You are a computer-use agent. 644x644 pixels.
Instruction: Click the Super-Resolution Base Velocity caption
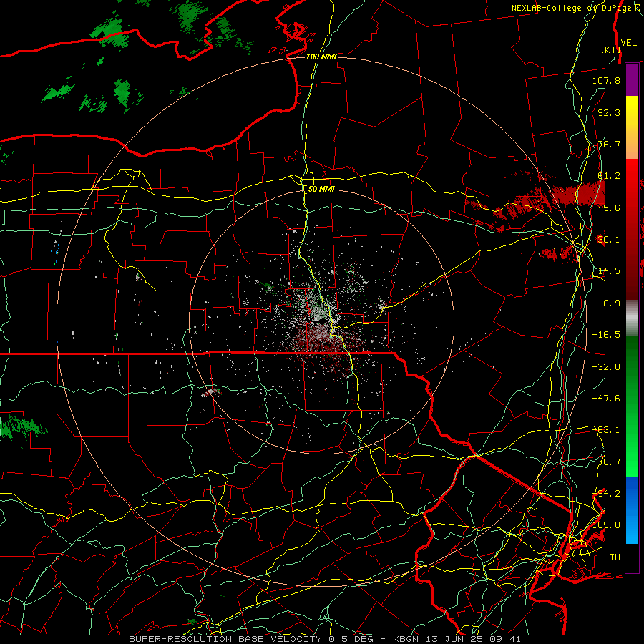click(325, 639)
